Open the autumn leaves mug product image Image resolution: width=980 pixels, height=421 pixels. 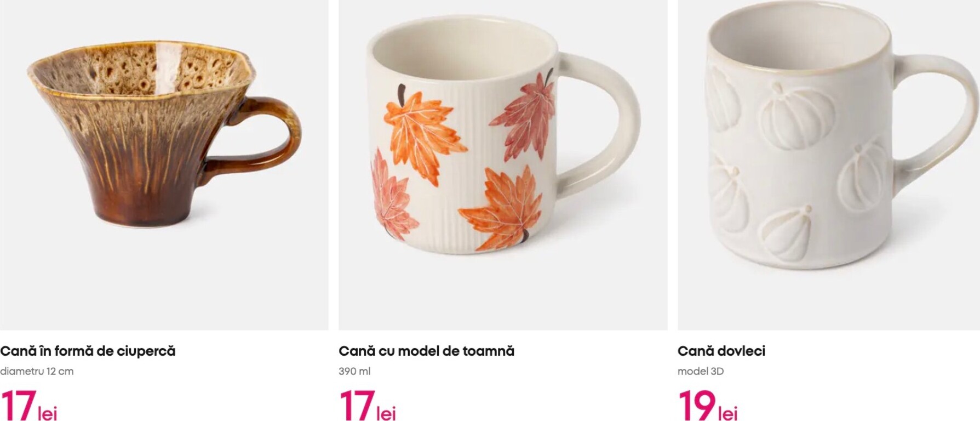click(503, 164)
